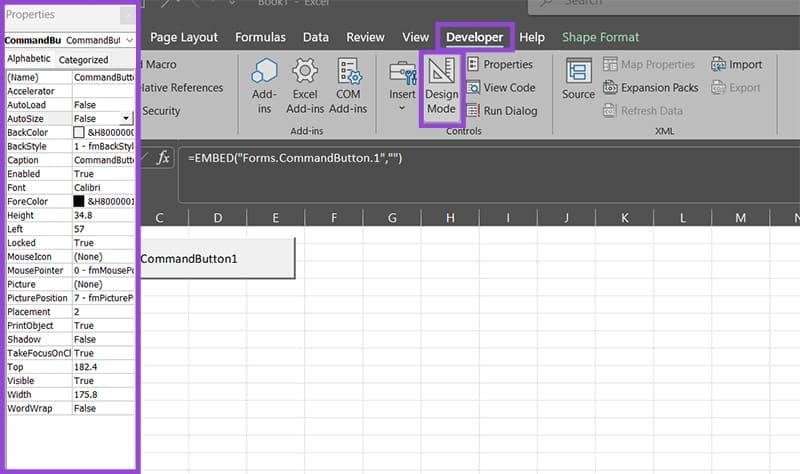Viewport: 800px width, 474px height.
Task: Switch to the Categorized tab
Action: click(x=83, y=60)
